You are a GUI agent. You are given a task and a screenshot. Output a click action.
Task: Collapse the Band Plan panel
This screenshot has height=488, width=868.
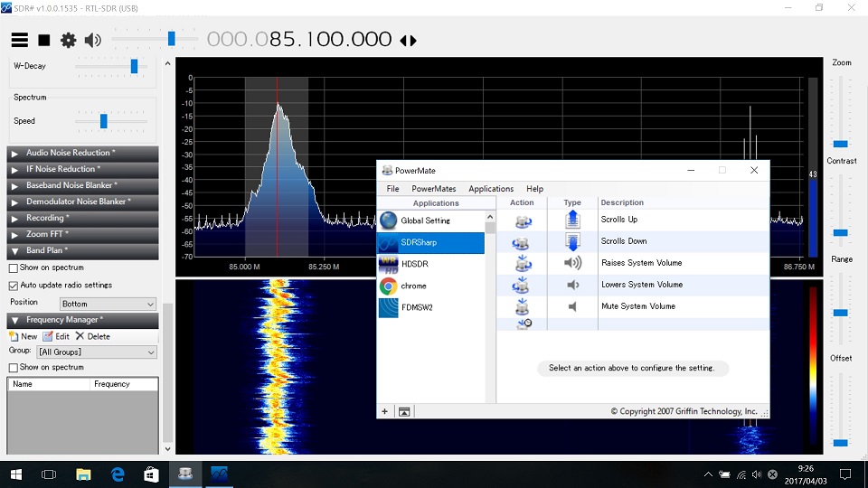[x=82, y=250]
